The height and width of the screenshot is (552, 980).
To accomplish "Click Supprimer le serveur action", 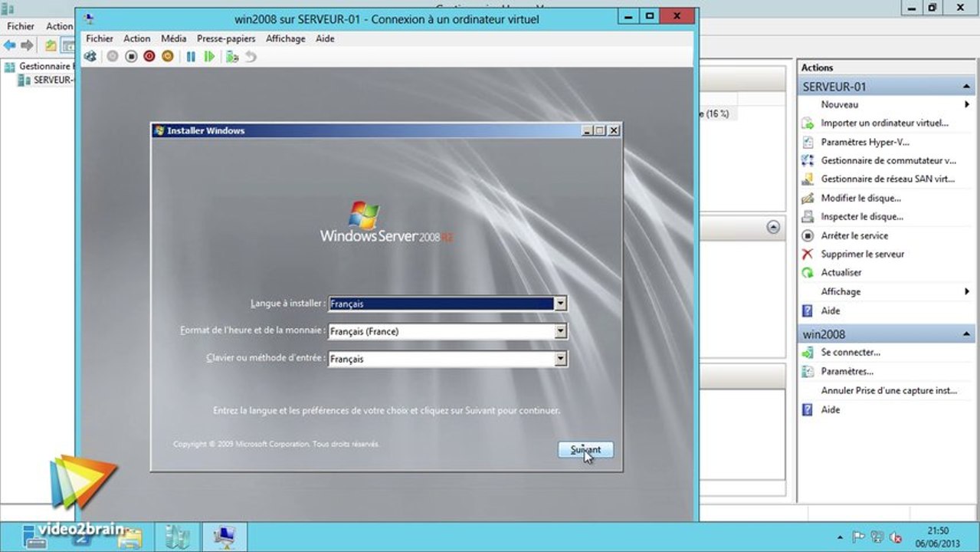I will (862, 254).
